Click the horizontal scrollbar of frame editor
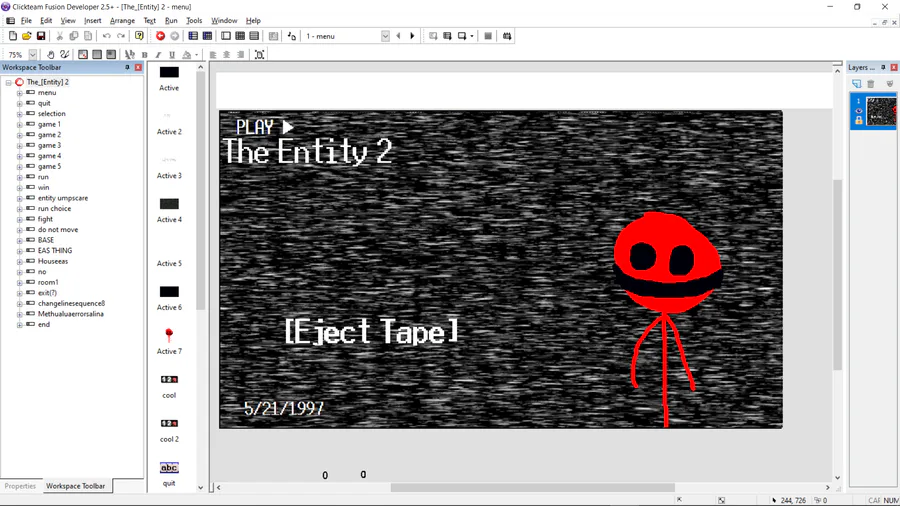The width and height of the screenshot is (900, 506). 533,488
